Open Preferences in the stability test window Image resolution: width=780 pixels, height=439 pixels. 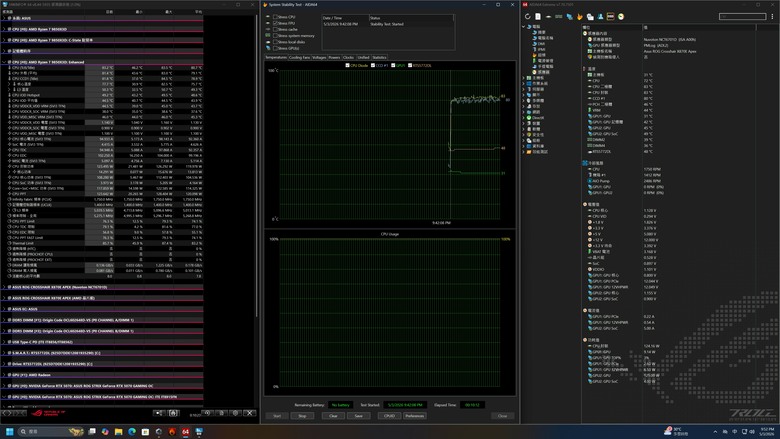coord(414,416)
